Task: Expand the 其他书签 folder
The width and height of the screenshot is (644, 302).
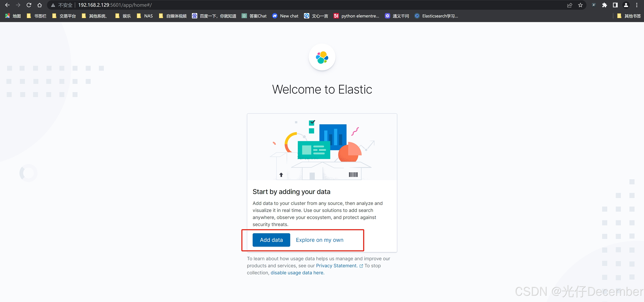Action: 629,16
